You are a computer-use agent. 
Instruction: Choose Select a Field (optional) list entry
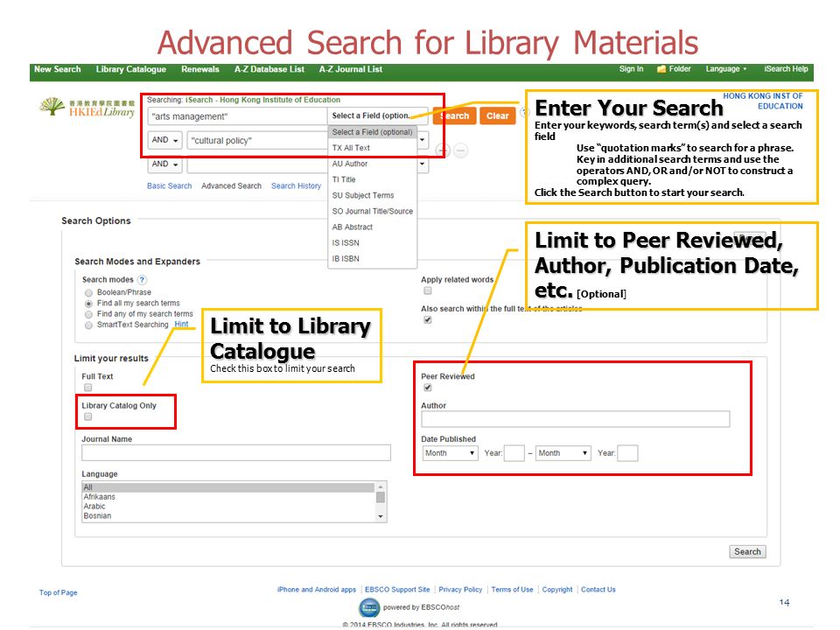[373, 132]
